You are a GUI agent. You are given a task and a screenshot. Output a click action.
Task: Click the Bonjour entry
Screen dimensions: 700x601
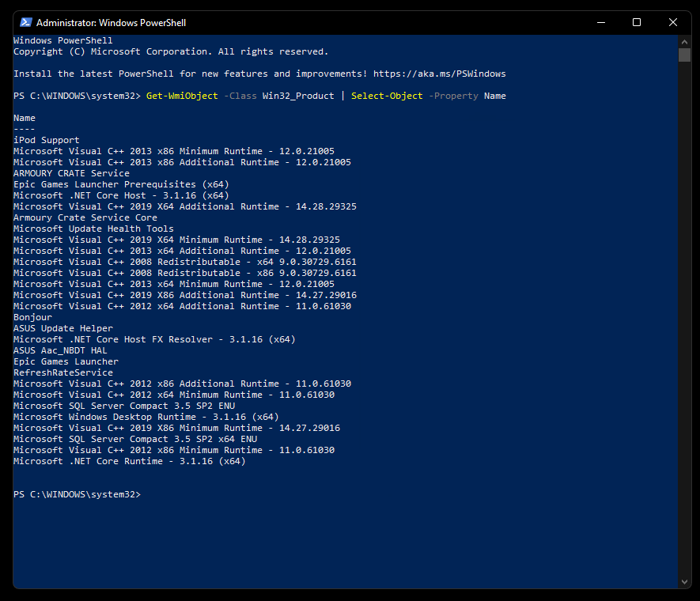click(x=32, y=317)
